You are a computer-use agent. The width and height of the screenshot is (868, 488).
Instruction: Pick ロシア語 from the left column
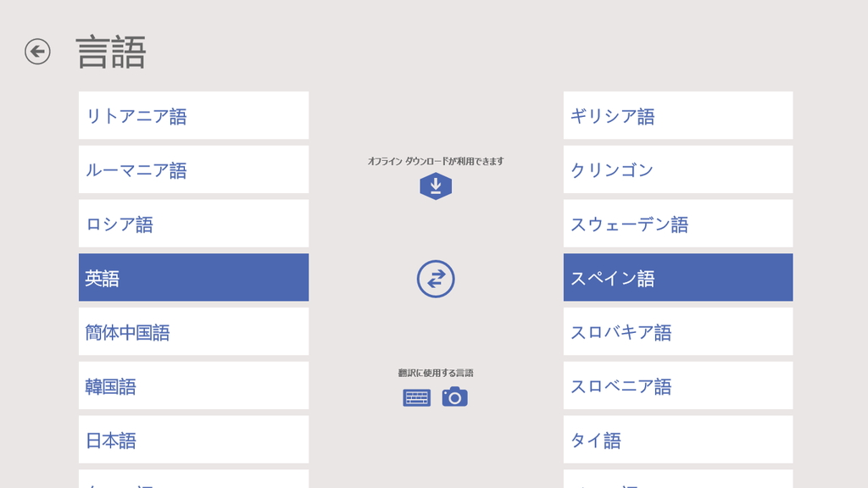point(193,223)
